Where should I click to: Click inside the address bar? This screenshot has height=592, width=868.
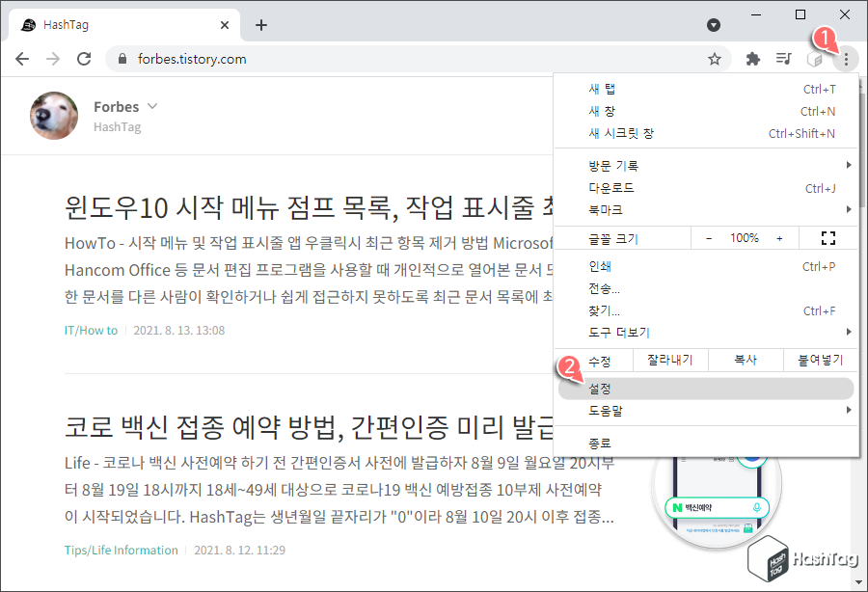(289, 59)
